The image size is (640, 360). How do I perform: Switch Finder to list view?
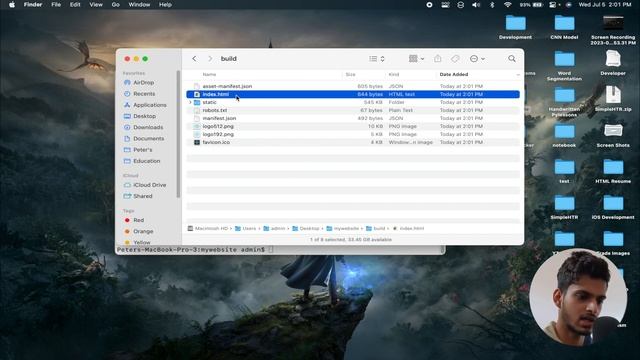click(x=376, y=59)
